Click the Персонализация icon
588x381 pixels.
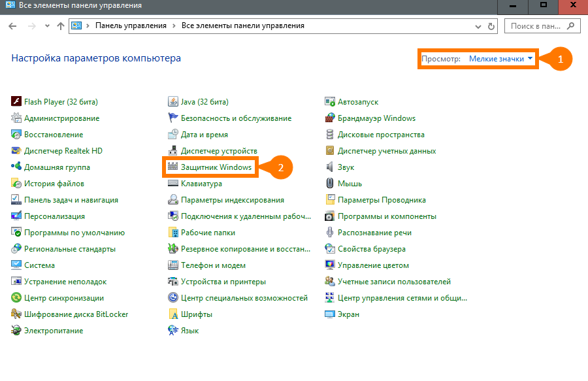point(16,216)
